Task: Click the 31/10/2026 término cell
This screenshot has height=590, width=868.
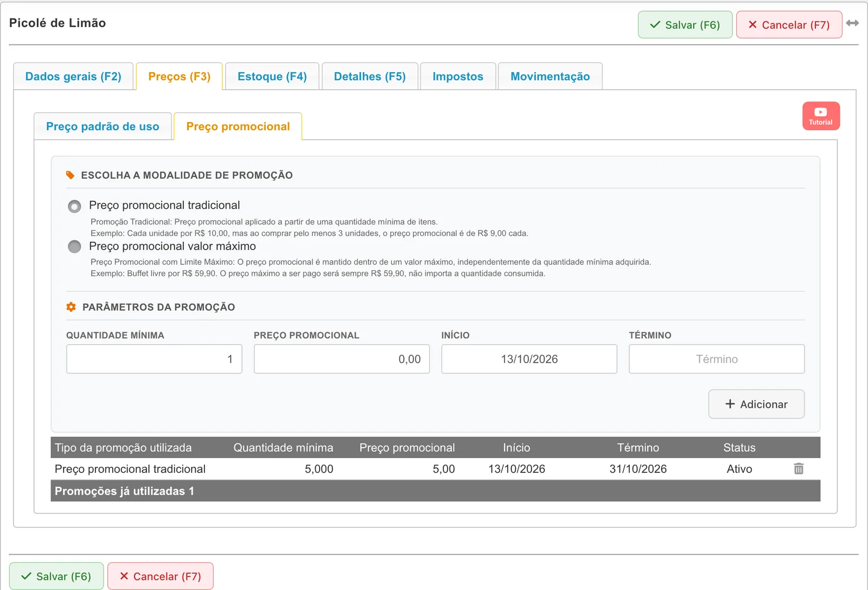Action: click(x=638, y=469)
